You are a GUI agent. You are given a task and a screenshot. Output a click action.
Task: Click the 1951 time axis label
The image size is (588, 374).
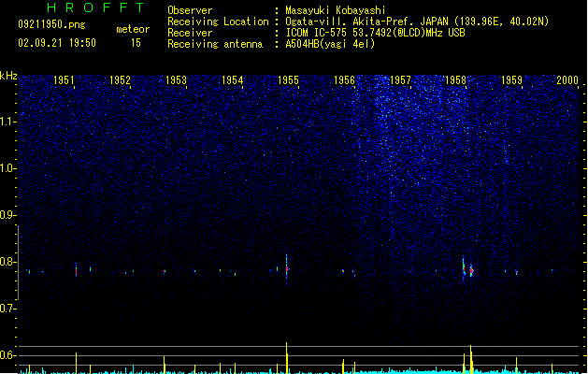[64, 79]
